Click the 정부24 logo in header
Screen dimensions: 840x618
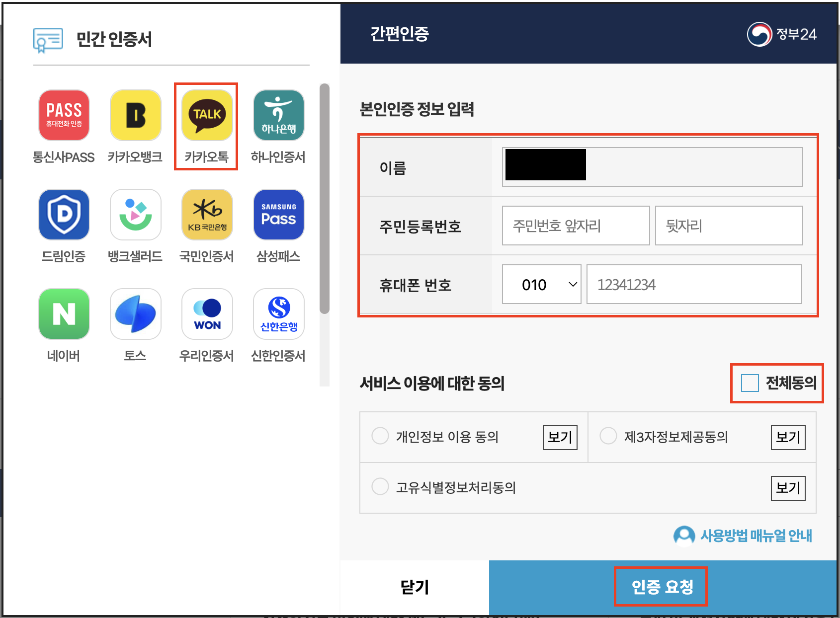[782, 34]
